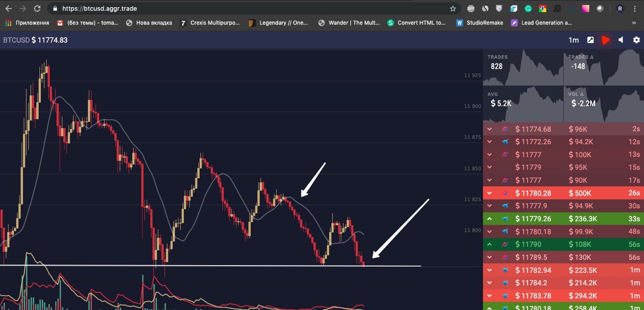
Task: Click the $ 99.9K trade amount
Action: (x=581, y=232)
